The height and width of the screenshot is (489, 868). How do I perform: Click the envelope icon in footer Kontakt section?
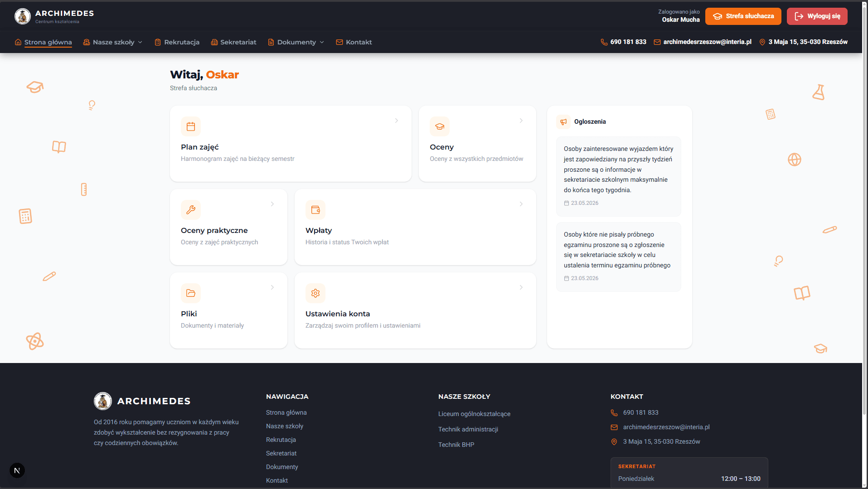(x=614, y=427)
